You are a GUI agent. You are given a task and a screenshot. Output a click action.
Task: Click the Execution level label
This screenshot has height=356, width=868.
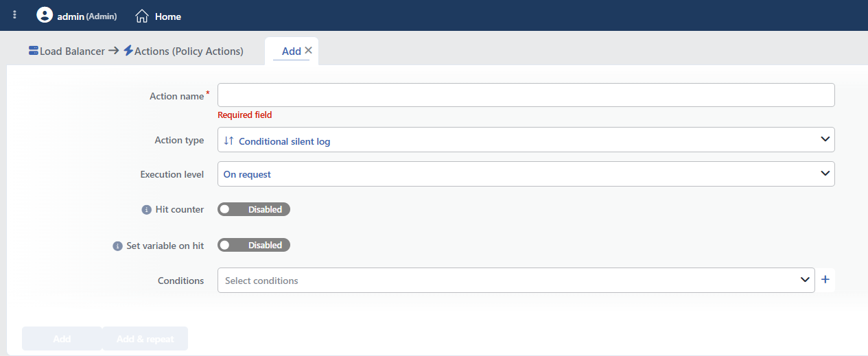point(172,174)
